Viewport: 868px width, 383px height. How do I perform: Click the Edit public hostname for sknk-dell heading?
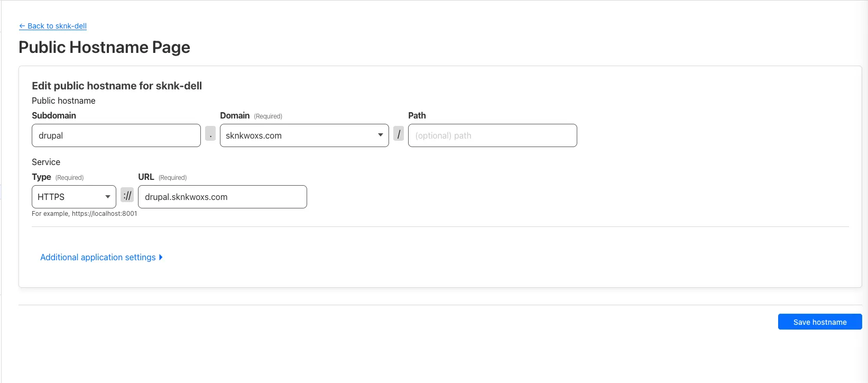pos(117,86)
